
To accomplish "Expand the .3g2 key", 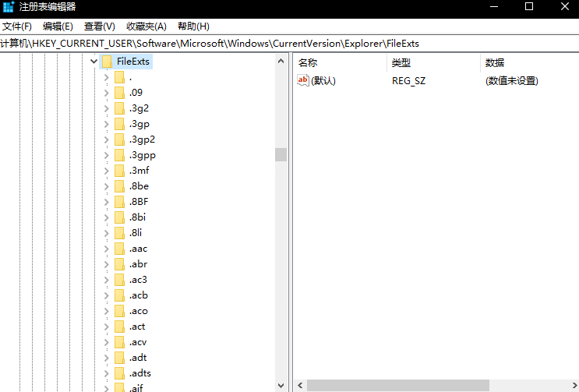I will [107, 108].
